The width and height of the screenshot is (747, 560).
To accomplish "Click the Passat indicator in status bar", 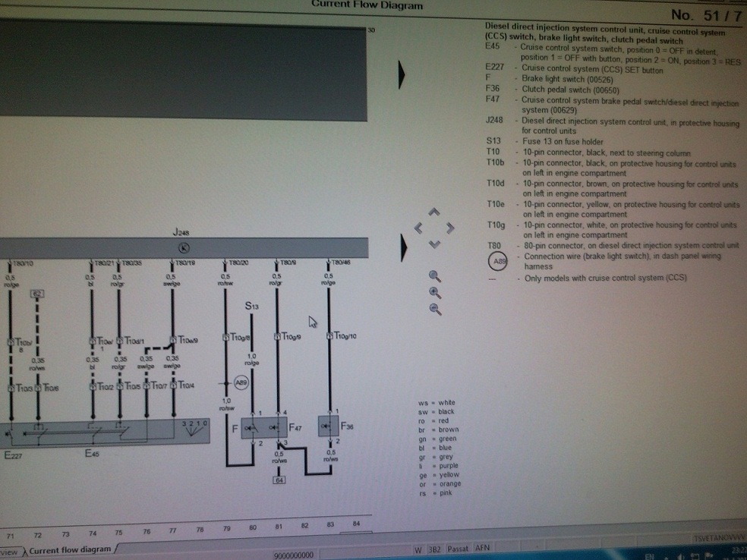I will tap(458, 548).
